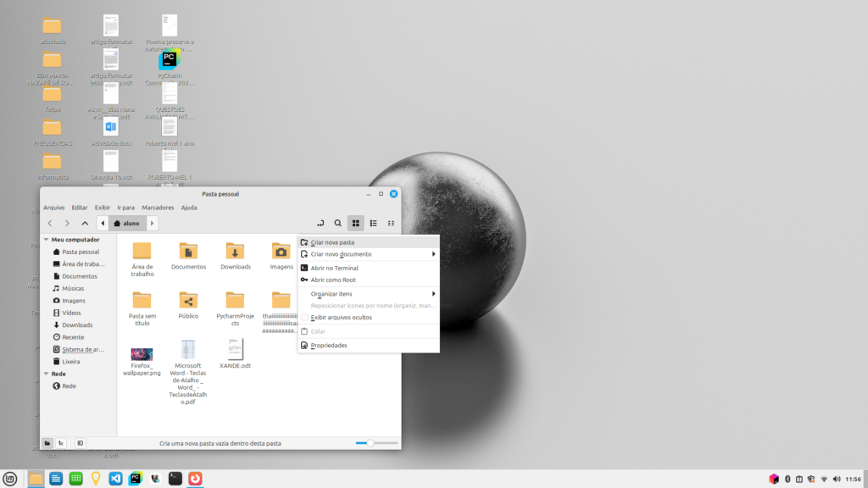Open the Marcadores menu
Viewport: 868px width, 488px height.
pos(158,208)
